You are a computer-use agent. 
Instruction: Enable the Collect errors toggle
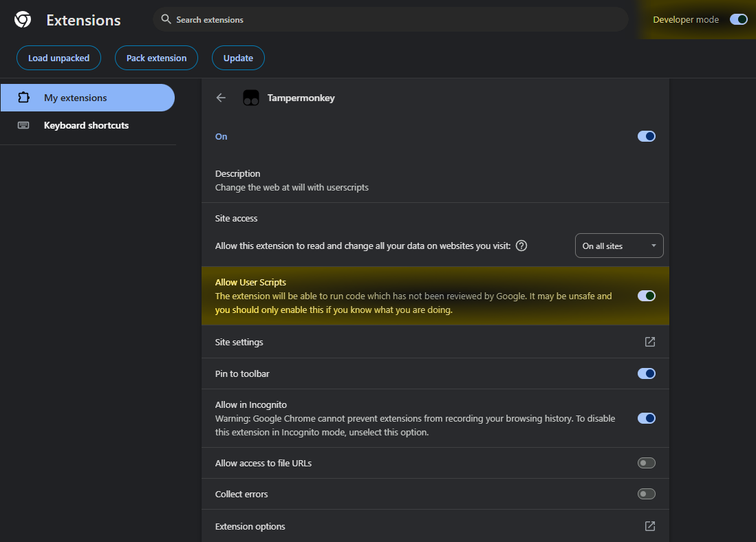coord(646,494)
